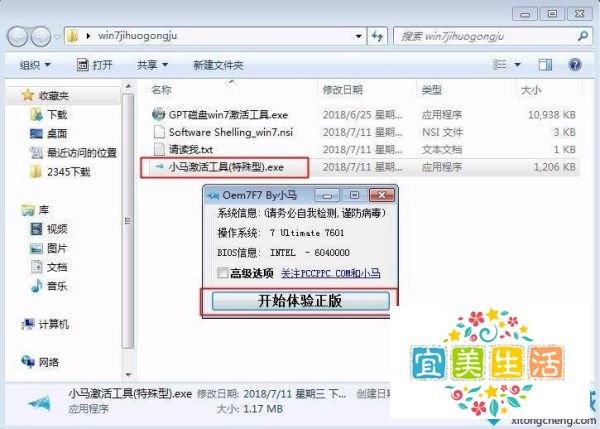This screenshot has width=600, height=429.
Task: Click the Back navigation arrow button
Action: 17,36
